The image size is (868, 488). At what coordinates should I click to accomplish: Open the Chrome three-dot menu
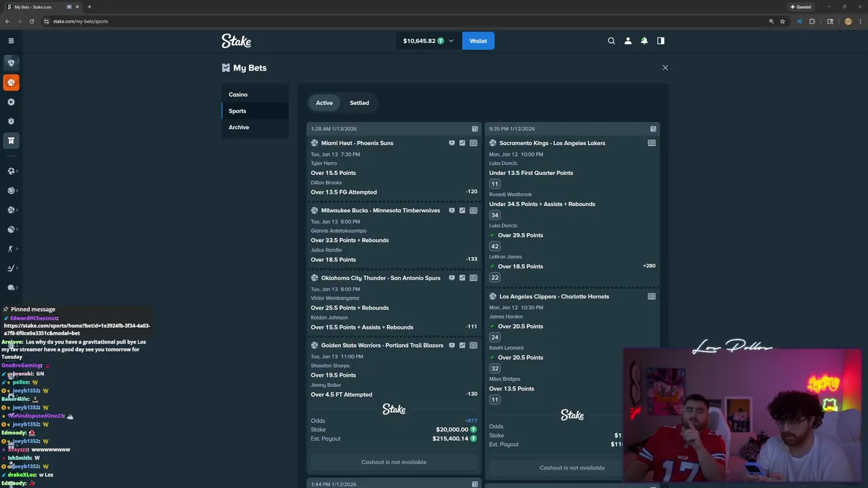click(x=860, y=21)
